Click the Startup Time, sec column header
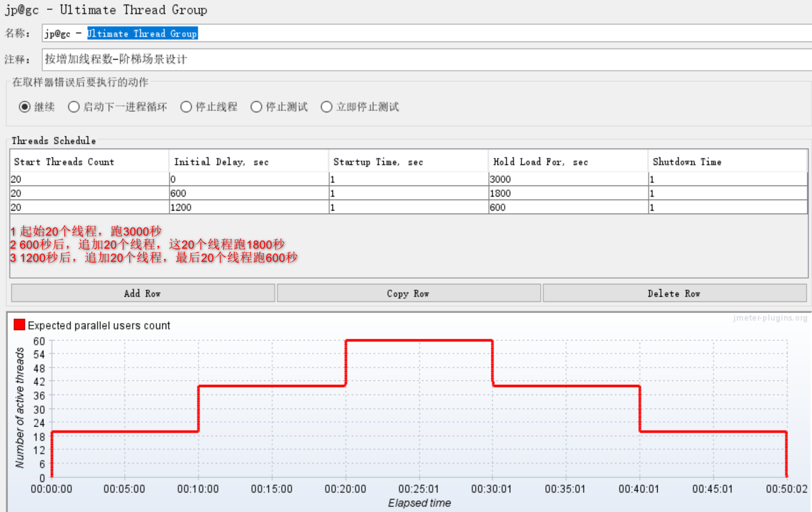The height and width of the screenshot is (512, 812). (408, 161)
